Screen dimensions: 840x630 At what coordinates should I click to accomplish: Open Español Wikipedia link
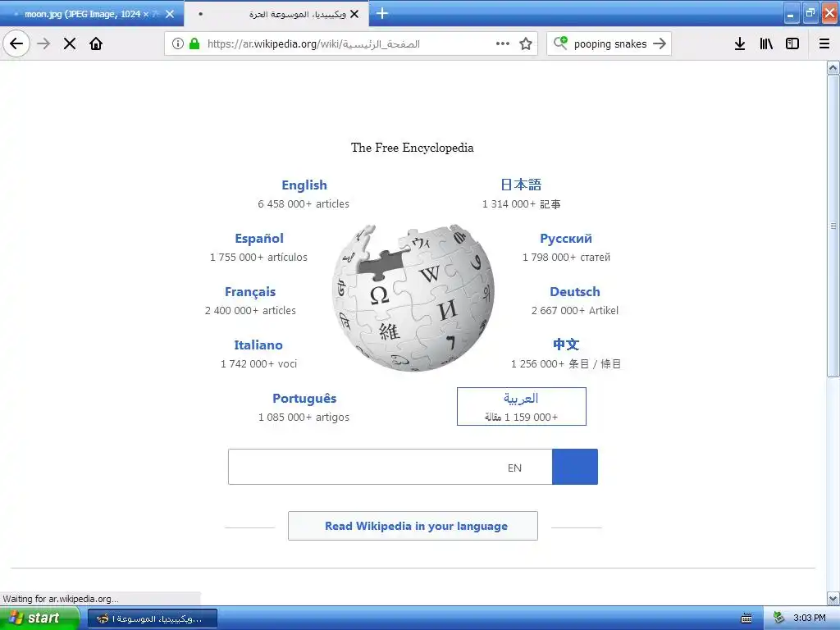click(x=259, y=239)
